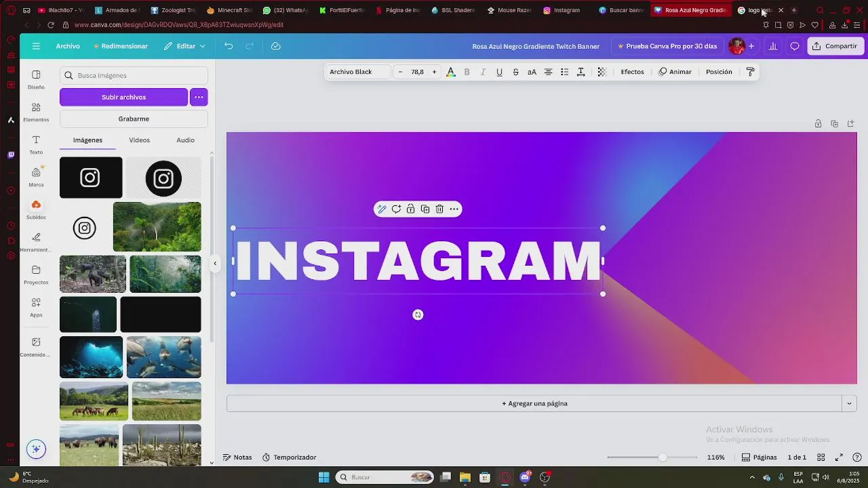This screenshot has width=868, height=488.
Task: Adjust the zoom slider handle
Action: 663,457
